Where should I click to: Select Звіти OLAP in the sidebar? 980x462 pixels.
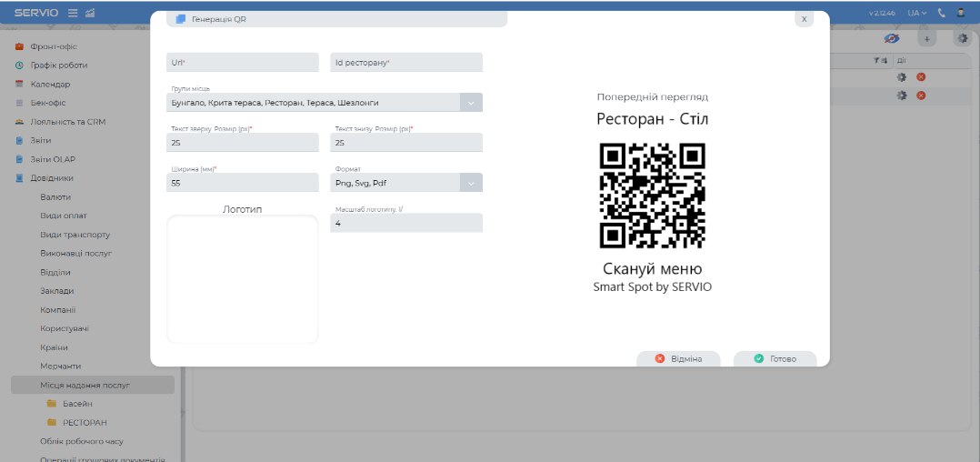tap(53, 159)
